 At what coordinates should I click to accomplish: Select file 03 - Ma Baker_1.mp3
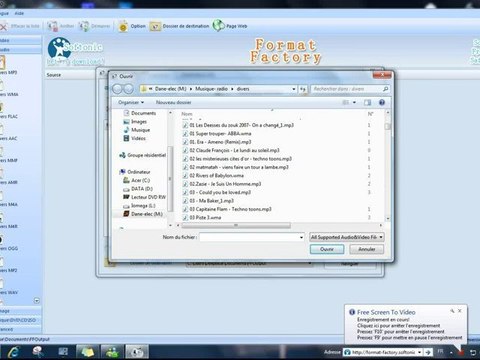[211, 201]
